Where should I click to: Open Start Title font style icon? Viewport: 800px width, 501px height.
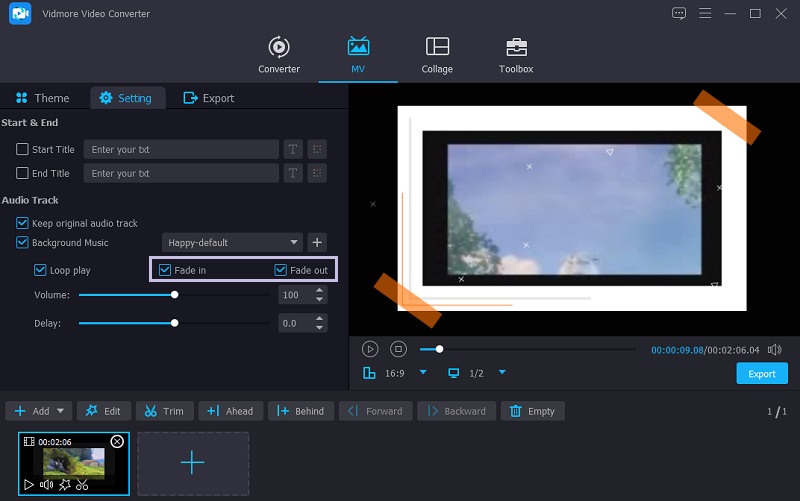point(294,149)
